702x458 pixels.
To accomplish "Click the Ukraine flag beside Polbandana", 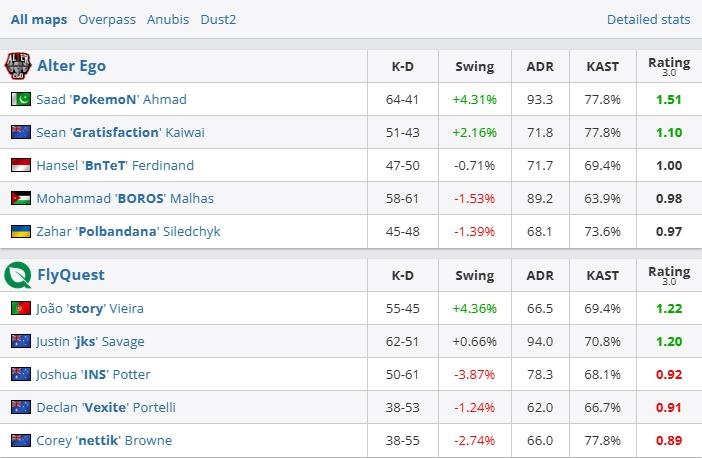I will [20, 232].
